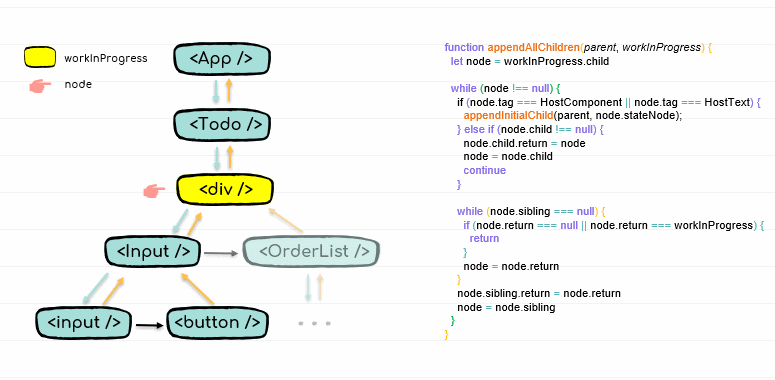Select the <Input /> component node
Screen dimensions: 775x380
[x=153, y=252]
